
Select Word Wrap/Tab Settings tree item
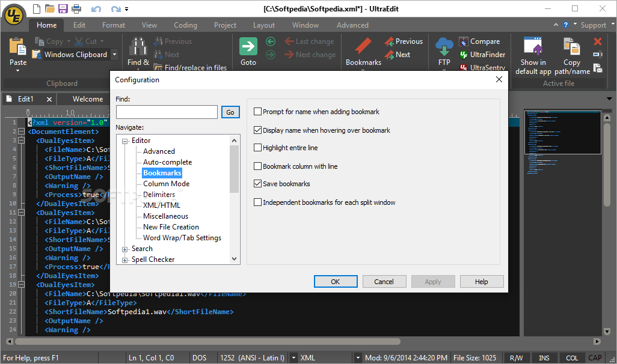tap(182, 238)
